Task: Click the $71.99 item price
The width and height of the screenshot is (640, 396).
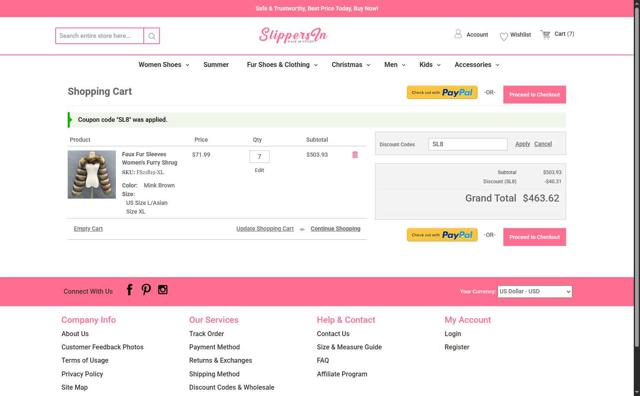Action: 201,155
